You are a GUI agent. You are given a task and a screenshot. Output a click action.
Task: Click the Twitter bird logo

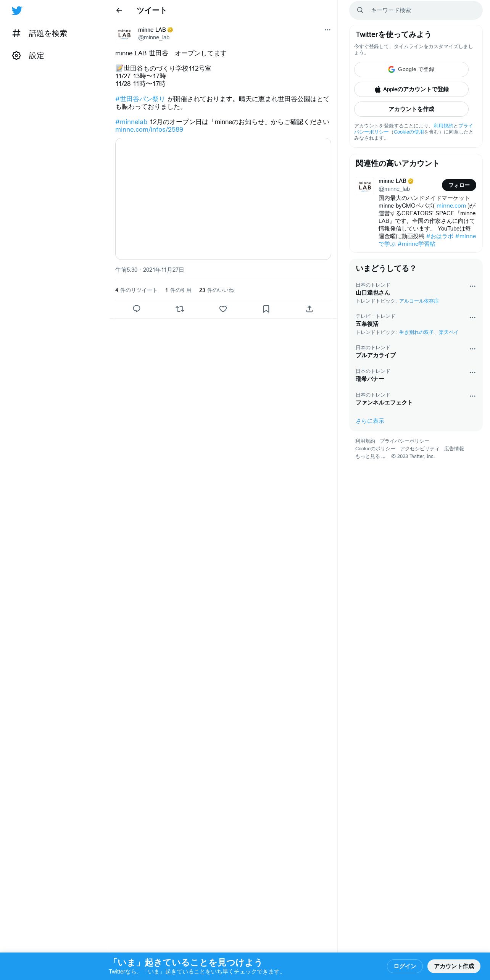tap(17, 11)
